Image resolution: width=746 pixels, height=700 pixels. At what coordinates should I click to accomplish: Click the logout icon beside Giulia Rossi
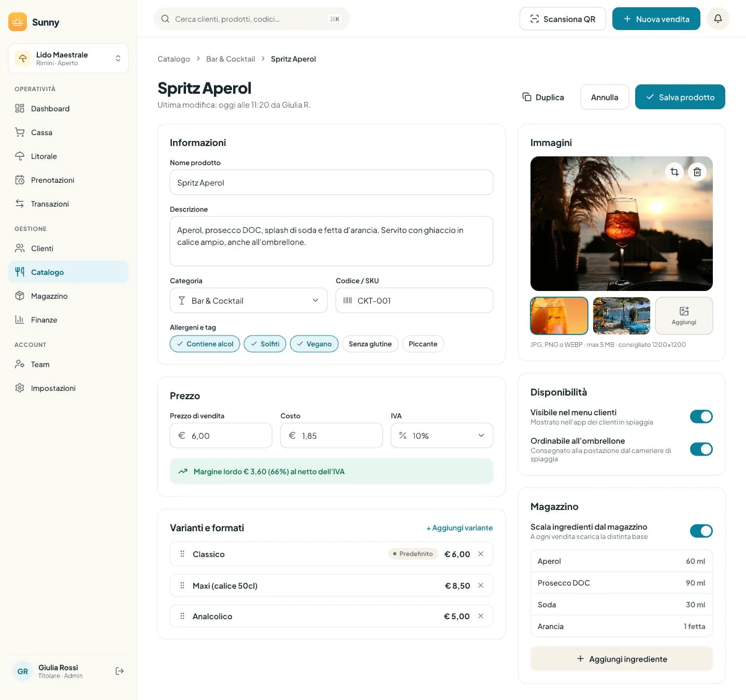point(120,671)
